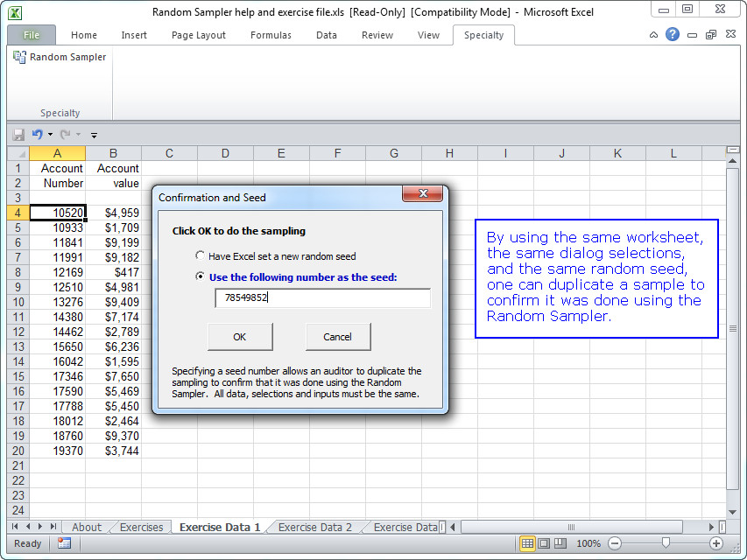Screen dimensions: 747x560
Task: Select 'Use the following number as the seed'
Action: point(201,277)
